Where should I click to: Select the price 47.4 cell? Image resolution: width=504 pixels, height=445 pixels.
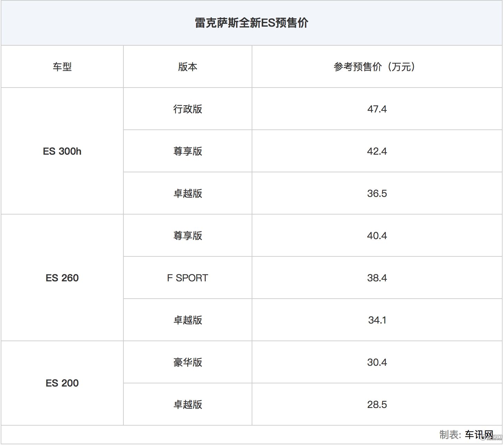coord(376,109)
